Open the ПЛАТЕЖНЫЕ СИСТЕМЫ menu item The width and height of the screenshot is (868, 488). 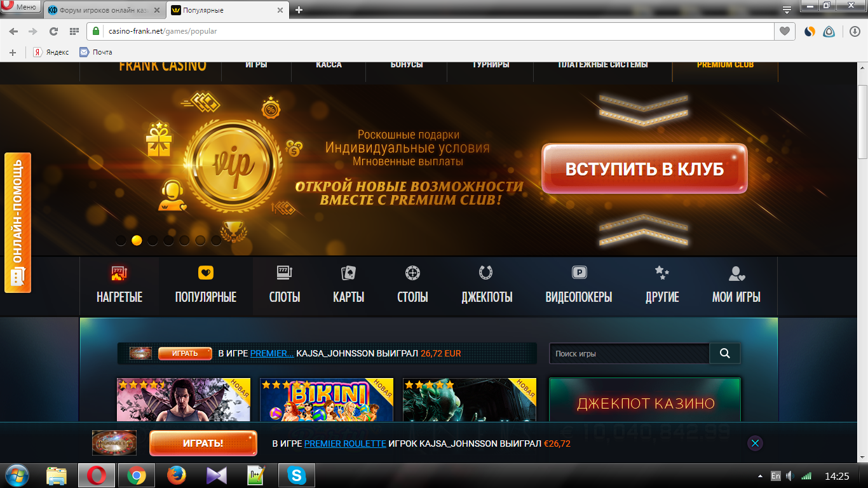click(x=603, y=65)
